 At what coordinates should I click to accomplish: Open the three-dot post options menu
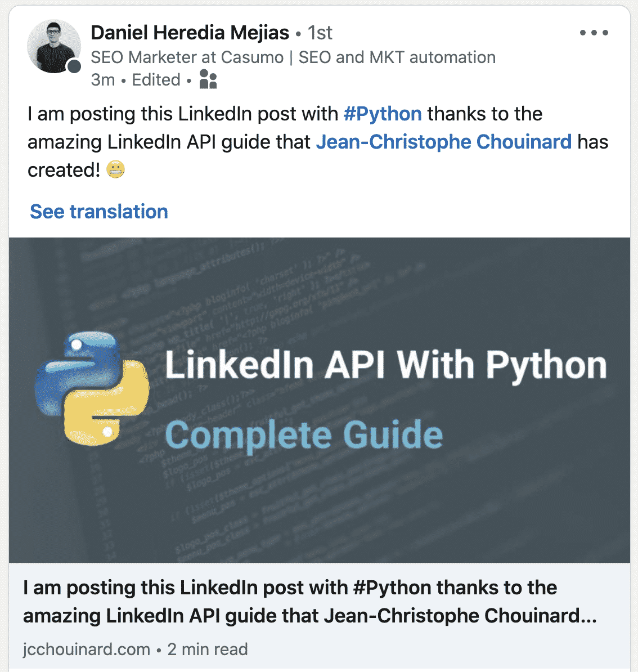tap(594, 33)
